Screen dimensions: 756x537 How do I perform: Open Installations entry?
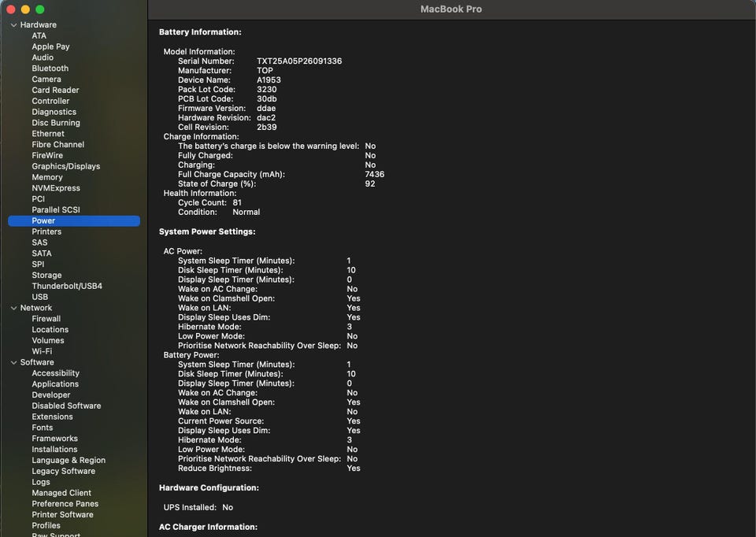point(54,450)
